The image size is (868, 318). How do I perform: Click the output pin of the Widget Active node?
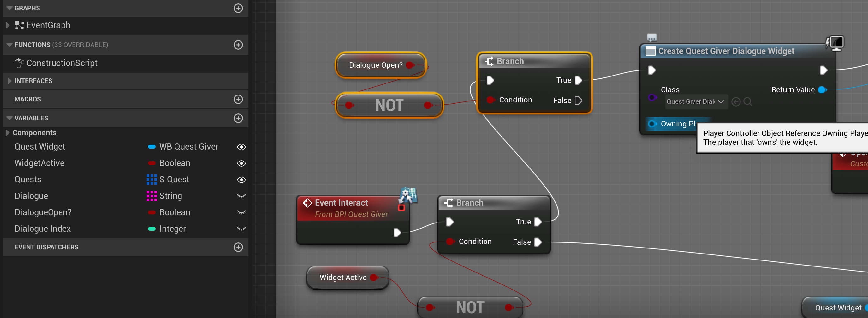pos(374,278)
